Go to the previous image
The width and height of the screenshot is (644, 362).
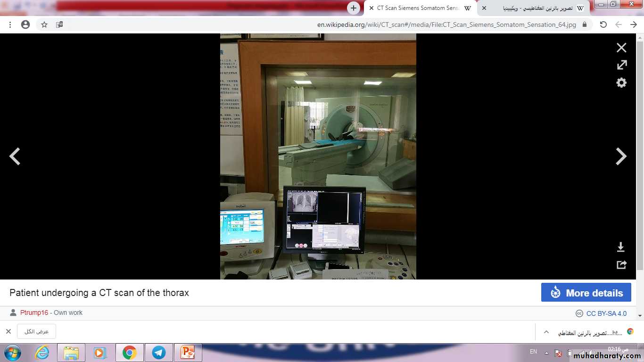tap(15, 156)
